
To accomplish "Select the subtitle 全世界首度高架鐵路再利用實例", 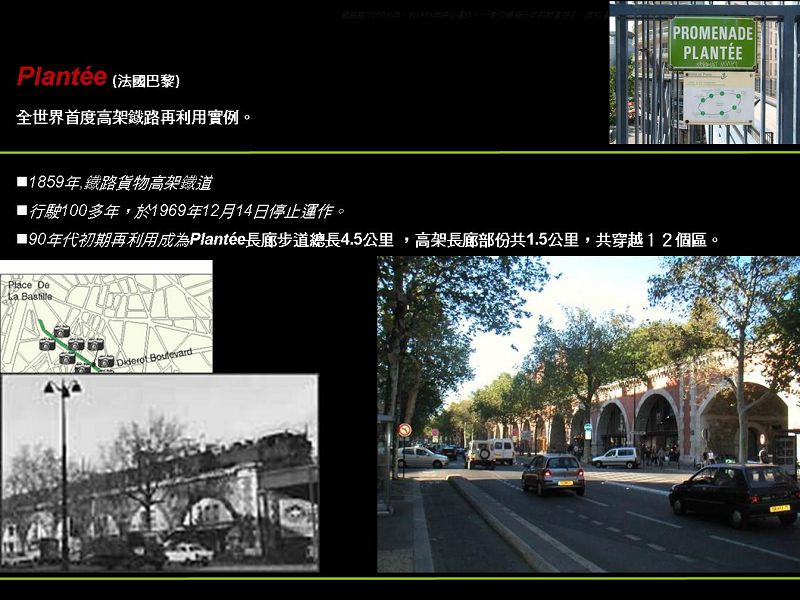I will (x=134, y=117).
